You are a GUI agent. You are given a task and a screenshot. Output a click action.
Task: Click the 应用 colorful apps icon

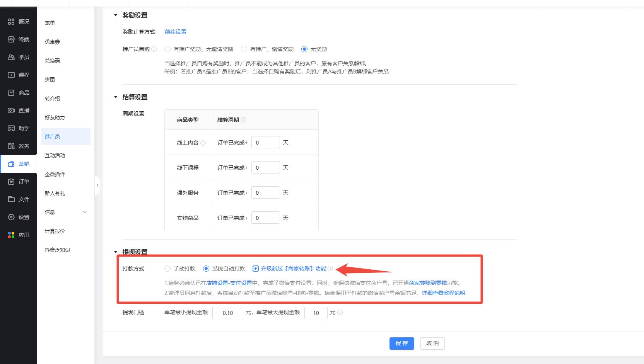11,235
